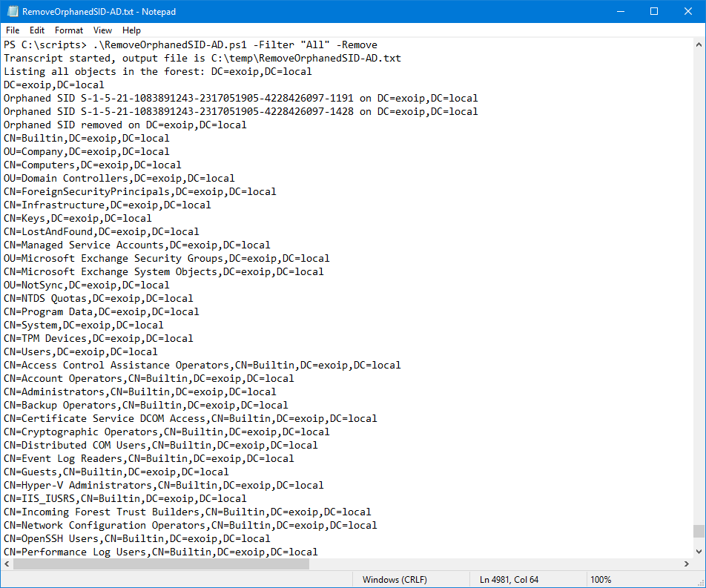Click the 'CN=System,DC=exoip,DC=local' line
Image resolution: width=706 pixels, height=588 pixels.
click(83, 325)
